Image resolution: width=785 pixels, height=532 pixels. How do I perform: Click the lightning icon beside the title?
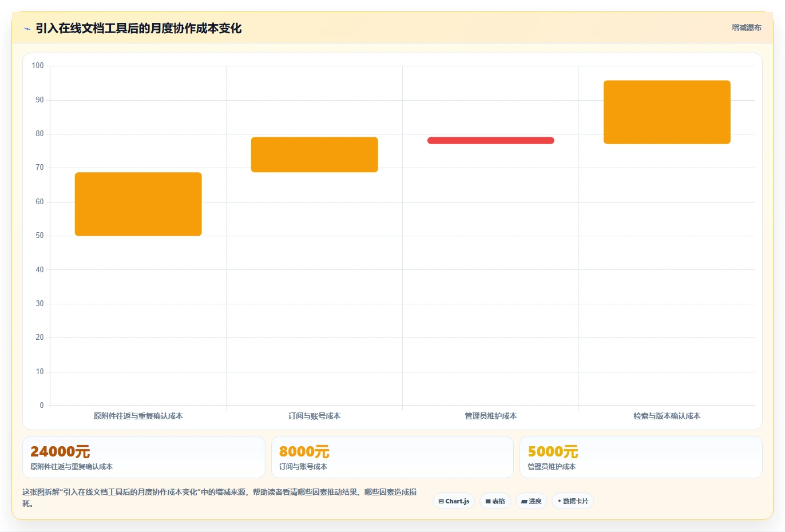[27, 29]
